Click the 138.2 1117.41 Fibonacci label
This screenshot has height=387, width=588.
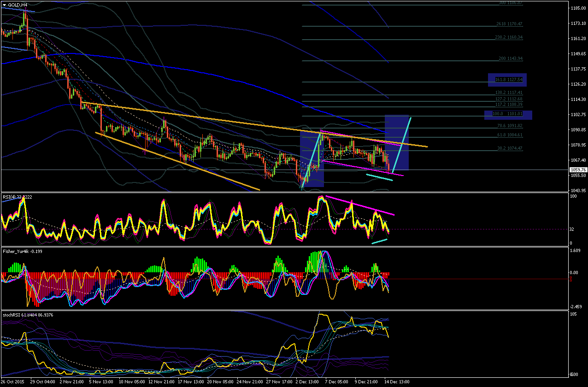(508, 93)
